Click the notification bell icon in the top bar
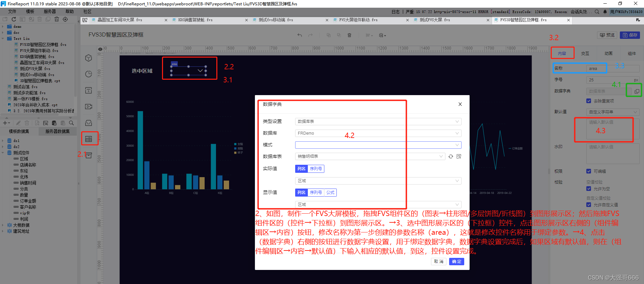This screenshot has width=644, height=284. 605,12
